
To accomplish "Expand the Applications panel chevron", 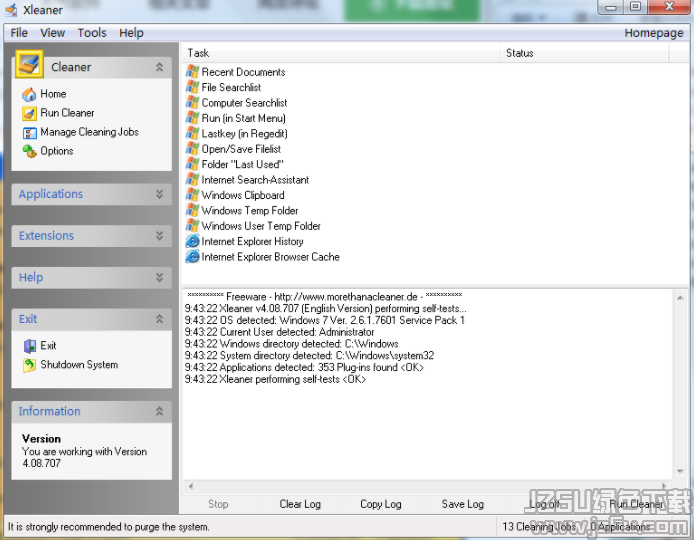I will click(159, 194).
